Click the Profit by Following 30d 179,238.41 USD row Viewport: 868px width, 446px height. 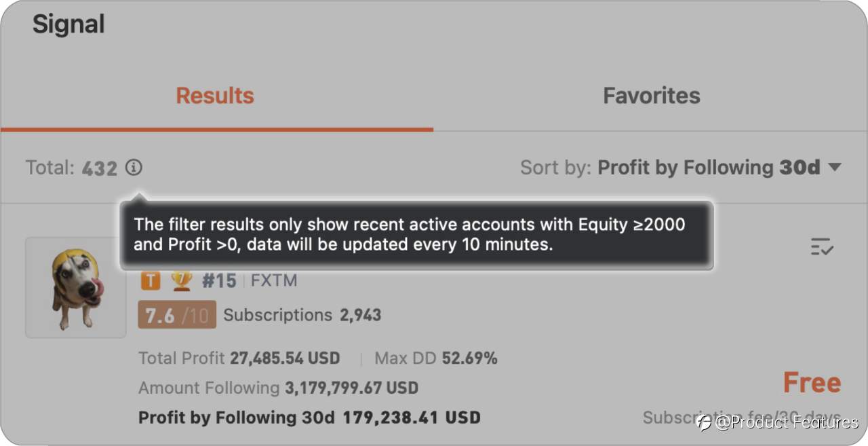pos(309,417)
